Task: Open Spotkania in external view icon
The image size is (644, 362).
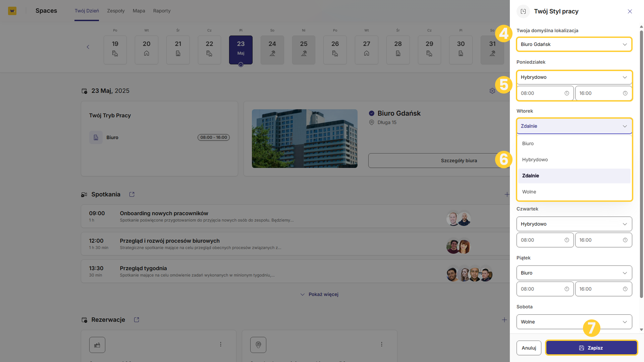Action: [132, 194]
